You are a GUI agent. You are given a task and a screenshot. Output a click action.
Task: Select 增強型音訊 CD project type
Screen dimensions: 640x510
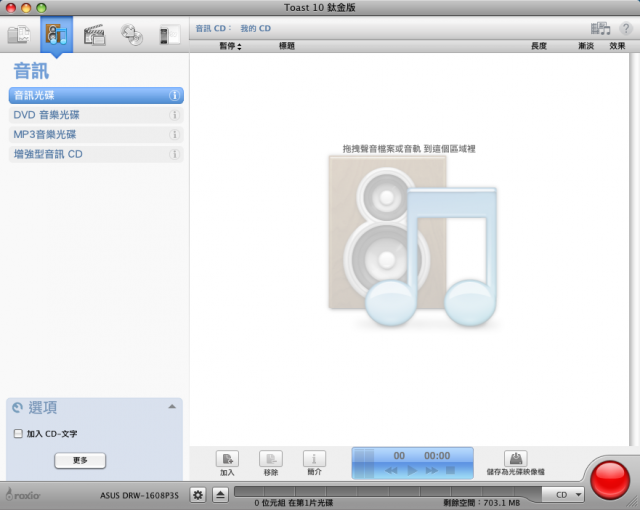pos(96,154)
